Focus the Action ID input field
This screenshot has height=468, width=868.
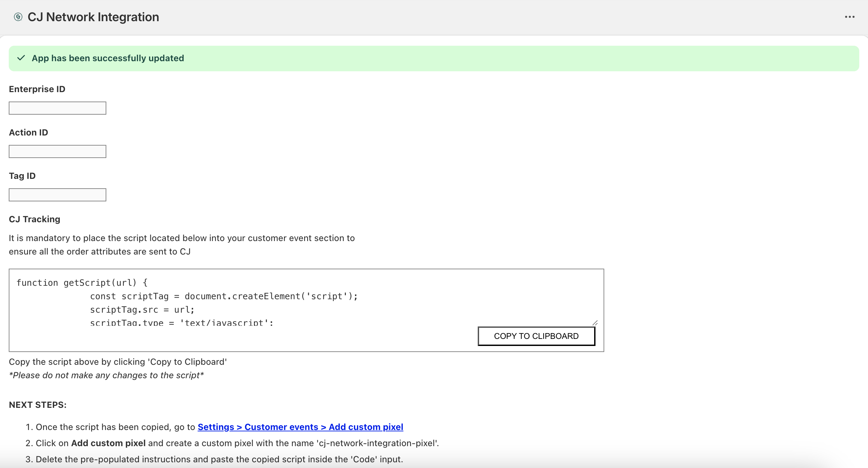pos(57,152)
